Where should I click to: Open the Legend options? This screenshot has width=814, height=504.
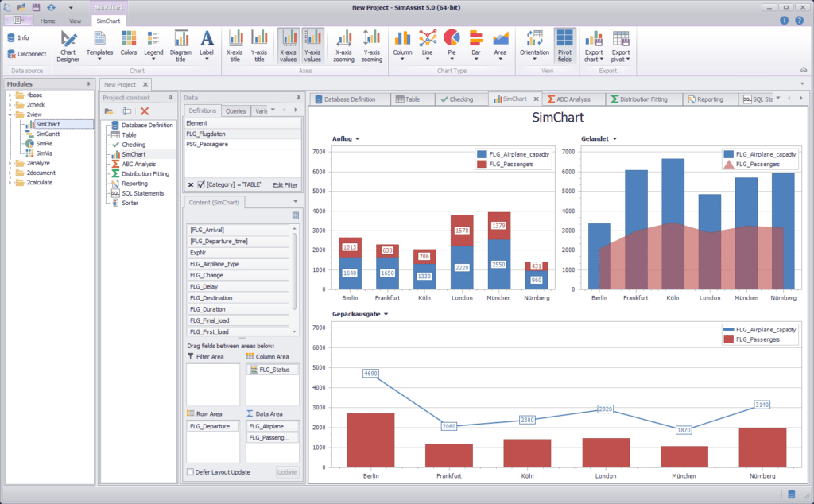click(153, 46)
